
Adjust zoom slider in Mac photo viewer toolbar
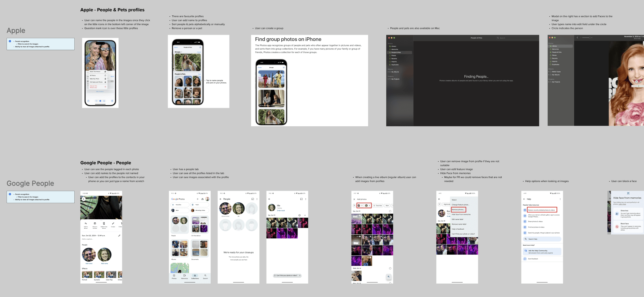(586, 38)
